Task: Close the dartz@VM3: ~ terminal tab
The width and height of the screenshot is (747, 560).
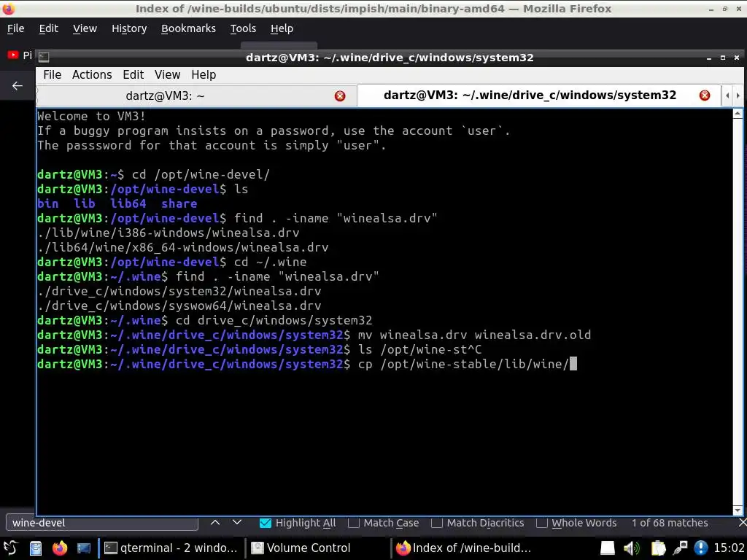Action: 340,96
